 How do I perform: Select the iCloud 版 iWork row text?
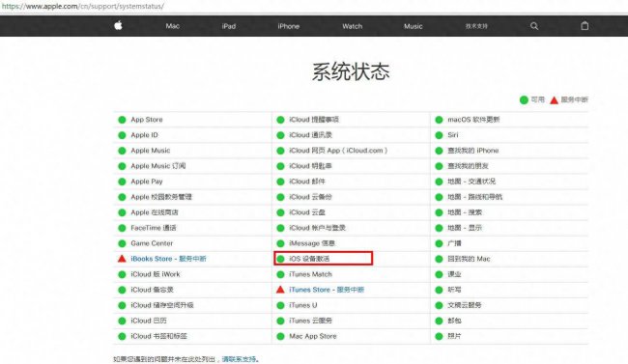[156, 274]
